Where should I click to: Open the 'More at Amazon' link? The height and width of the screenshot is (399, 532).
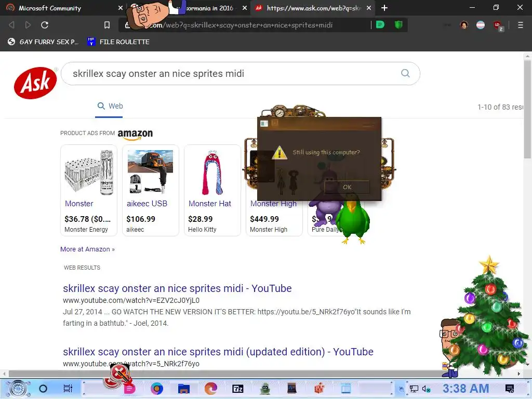tap(87, 249)
